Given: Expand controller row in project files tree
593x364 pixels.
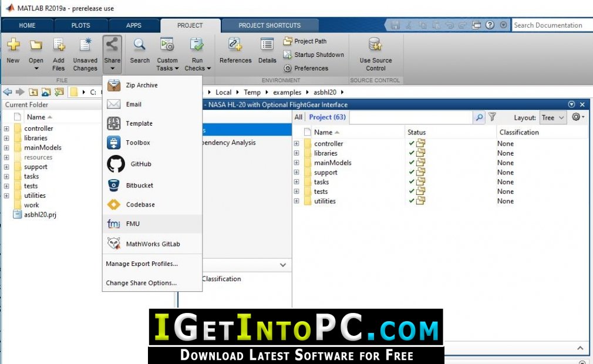Looking at the screenshot, I should 296,144.
